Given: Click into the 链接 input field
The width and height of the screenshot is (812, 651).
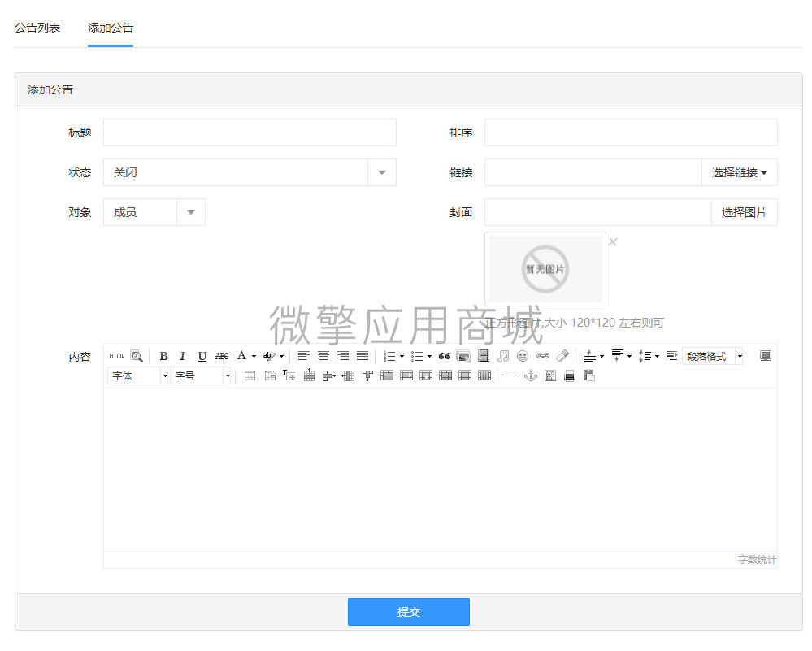Looking at the screenshot, I should point(593,172).
